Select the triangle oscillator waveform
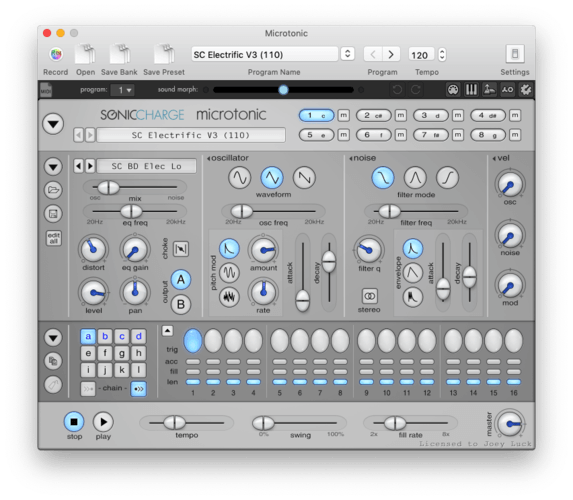The width and height of the screenshot is (573, 500). point(272,178)
